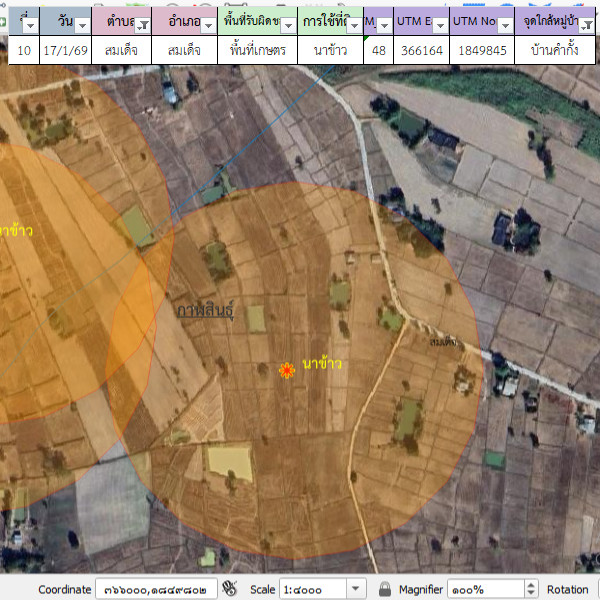Open the จุดใกล้หมู่บ้าน column filter button
Screen dimensions: 600x600
[x=588, y=24]
